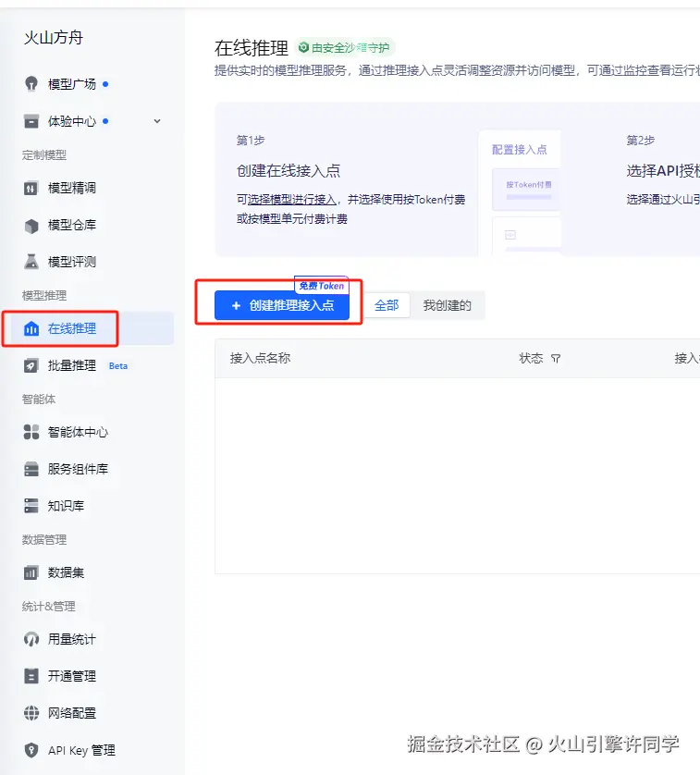The image size is (700, 775).
Task: Click the 火山方舟 logo title
Action: click(x=54, y=38)
